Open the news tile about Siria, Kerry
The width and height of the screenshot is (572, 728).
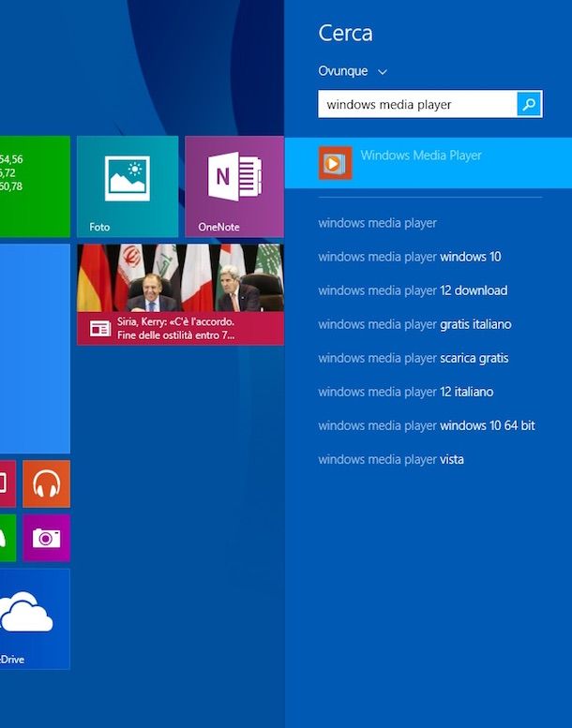[180, 294]
